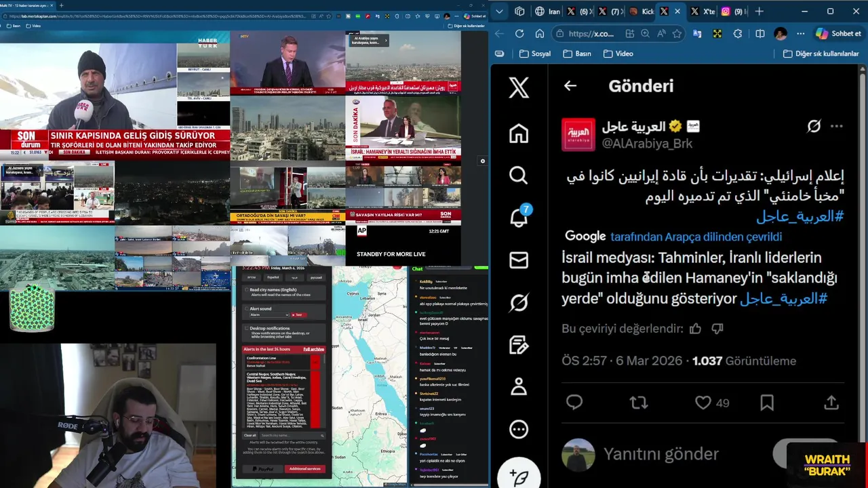Click the 'Additional services' button
Screen dimensions: 868x488
[x=304, y=469]
